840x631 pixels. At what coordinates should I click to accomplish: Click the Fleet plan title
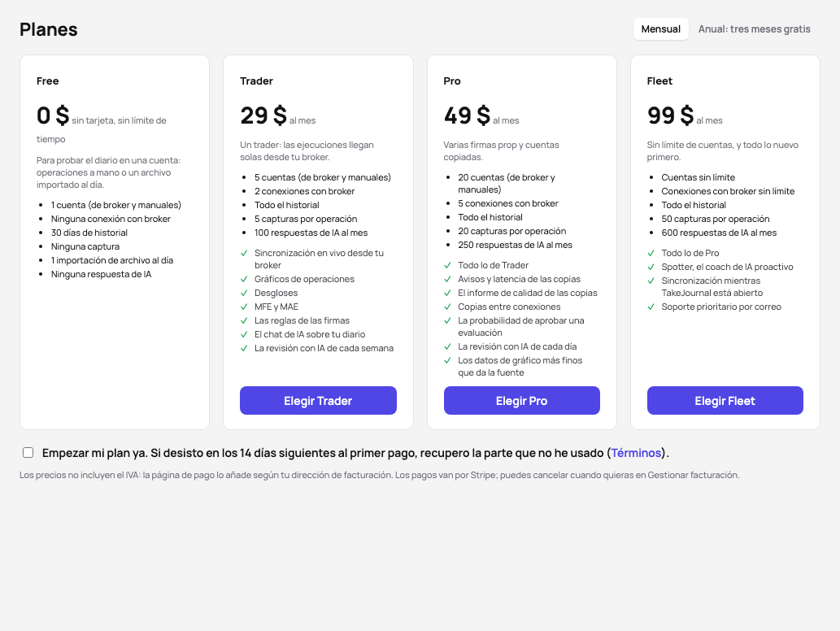(x=659, y=81)
